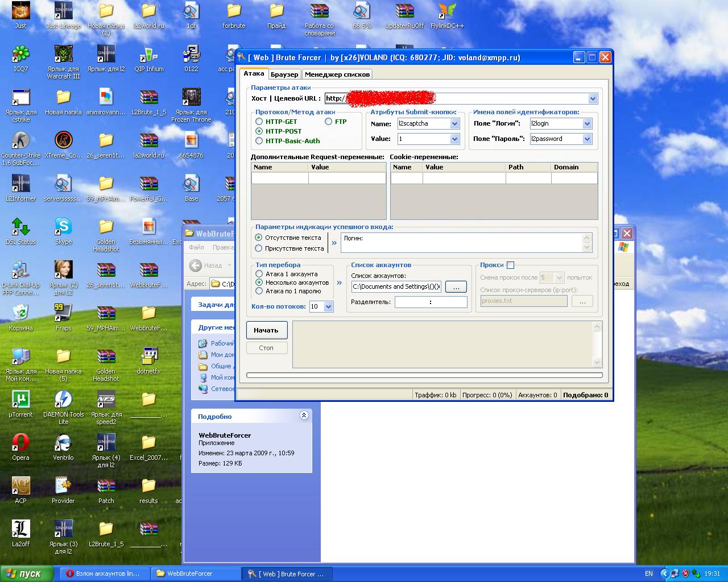The height and width of the screenshot is (582, 728).
Task: Enable the Прокси checkbox
Action: 510,265
